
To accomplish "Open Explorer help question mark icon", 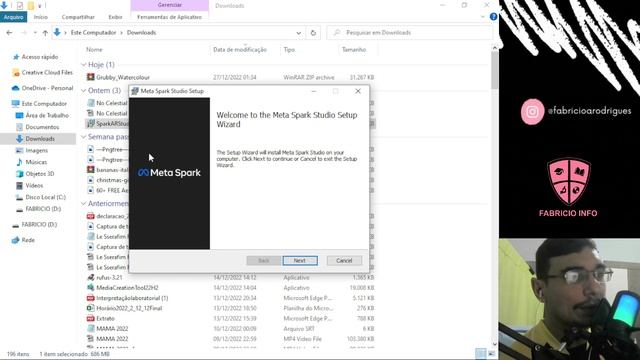I will [x=493, y=17].
